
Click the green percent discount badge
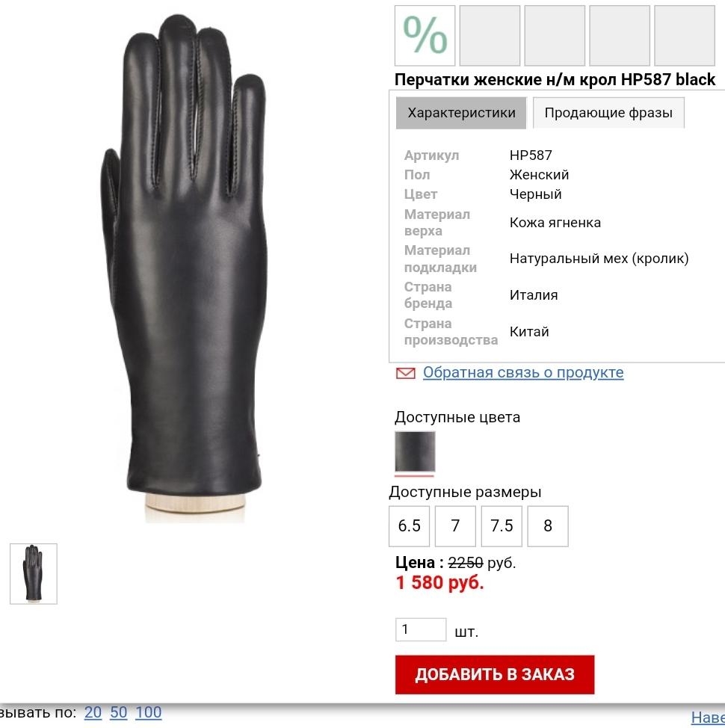(x=425, y=36)
